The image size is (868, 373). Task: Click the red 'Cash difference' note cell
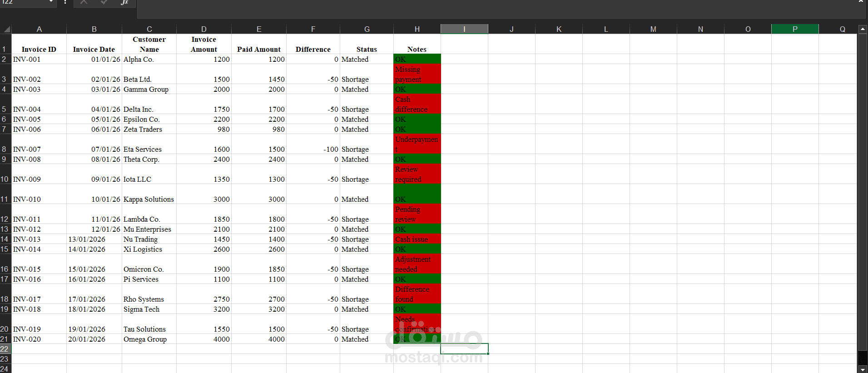click(x=417, y=104)
